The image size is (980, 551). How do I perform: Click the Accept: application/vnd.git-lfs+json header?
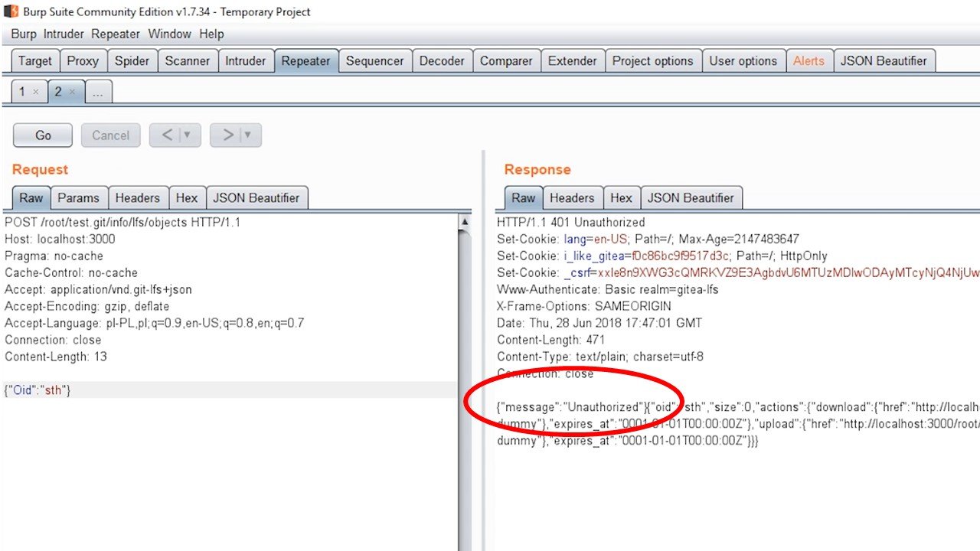pos(98,290)
